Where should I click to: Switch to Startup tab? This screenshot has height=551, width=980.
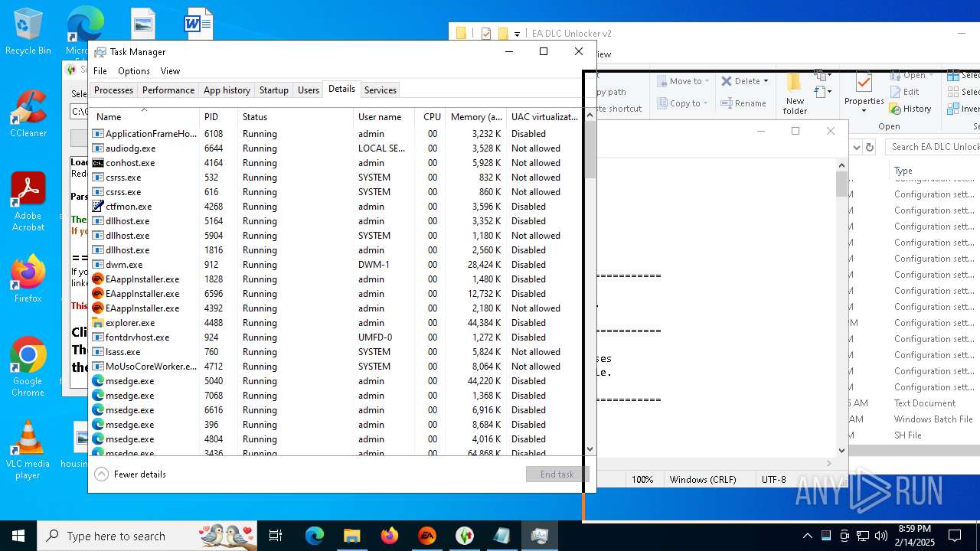(x=273, y=90)
